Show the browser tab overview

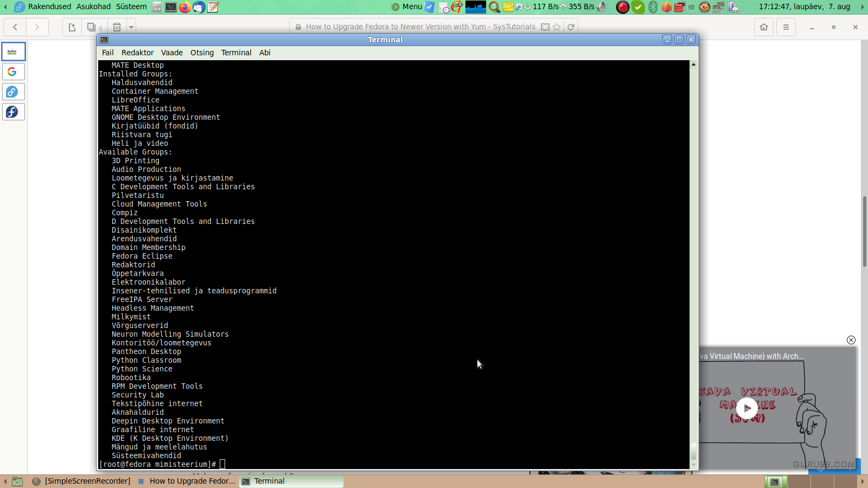(x=94, y=27)
